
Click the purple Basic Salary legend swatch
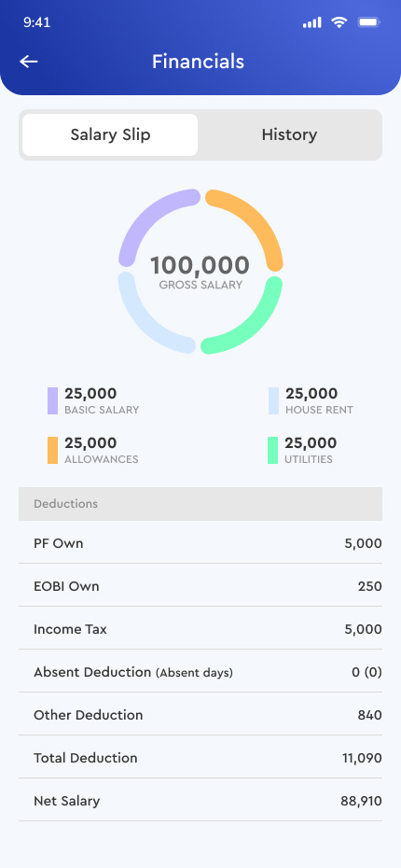coord(52,400)
